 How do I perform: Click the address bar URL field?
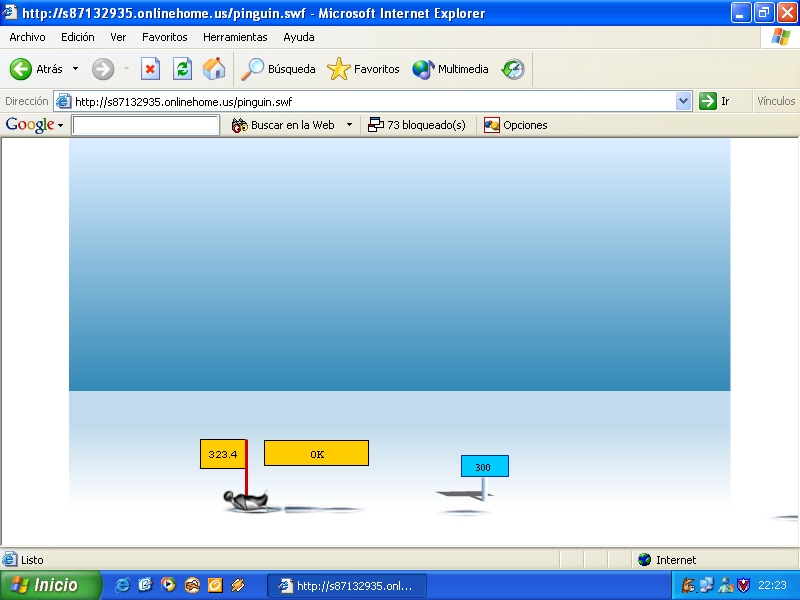coord(372,102)
